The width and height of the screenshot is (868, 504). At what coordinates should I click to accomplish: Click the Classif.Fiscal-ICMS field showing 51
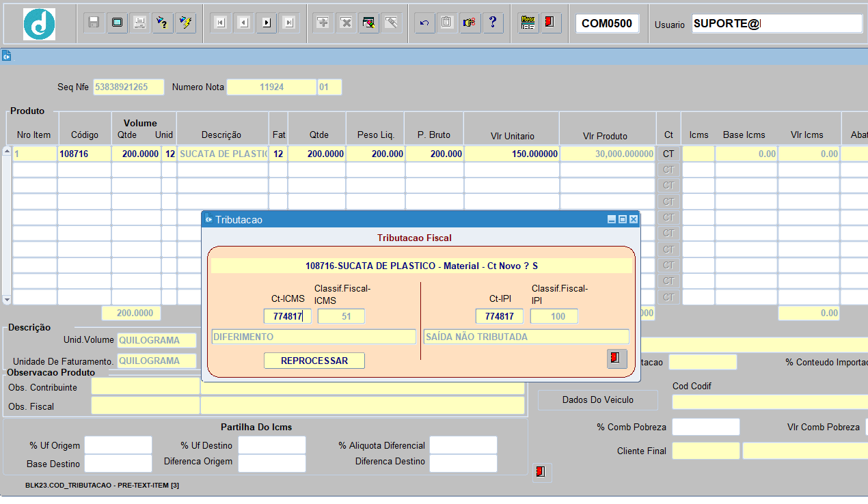point(341,316)
